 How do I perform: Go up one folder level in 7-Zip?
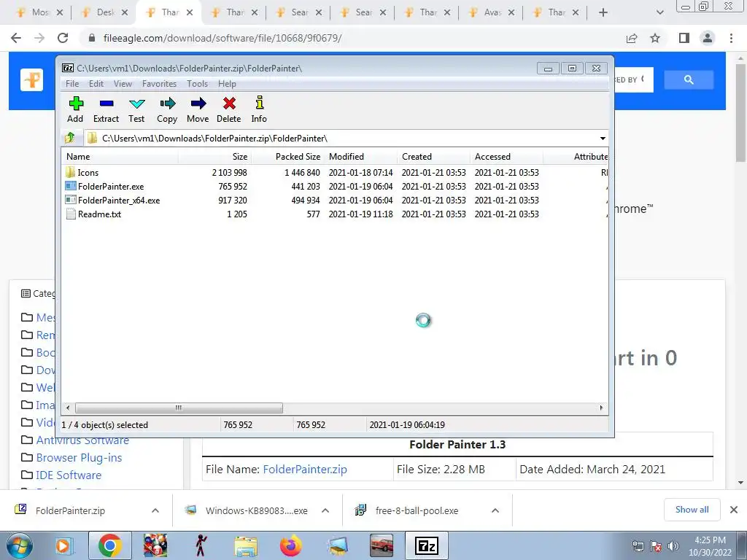[x=70, y=138]
